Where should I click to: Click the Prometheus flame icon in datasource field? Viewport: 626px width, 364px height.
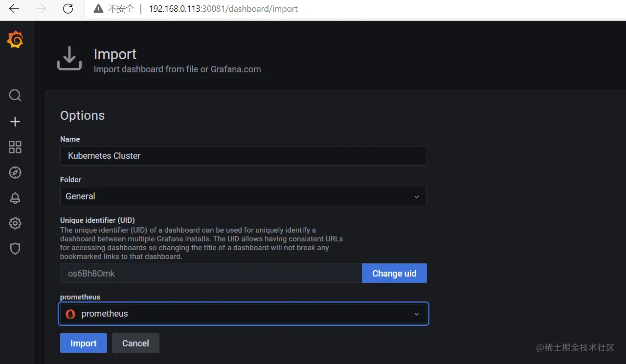click(x=70, y=314)
